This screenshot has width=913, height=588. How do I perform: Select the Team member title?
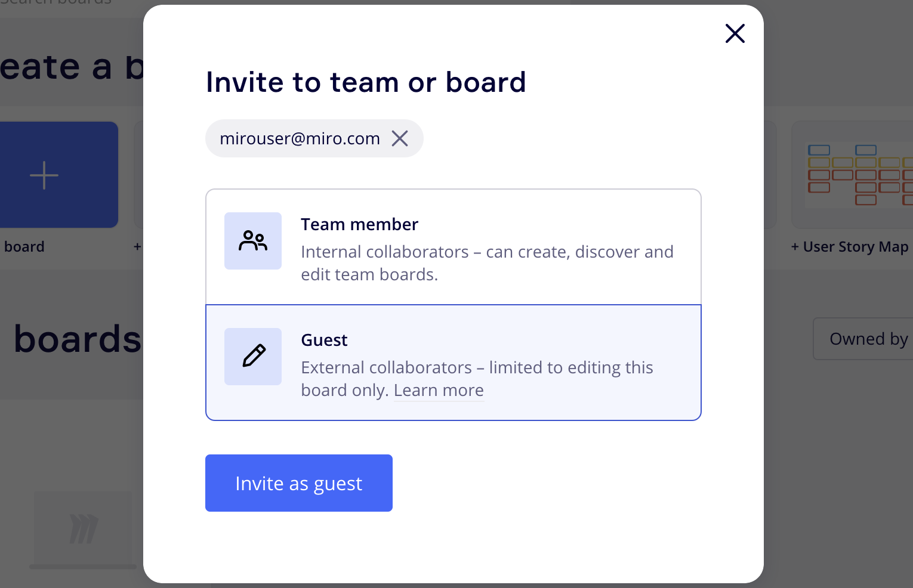coord(359,224)
